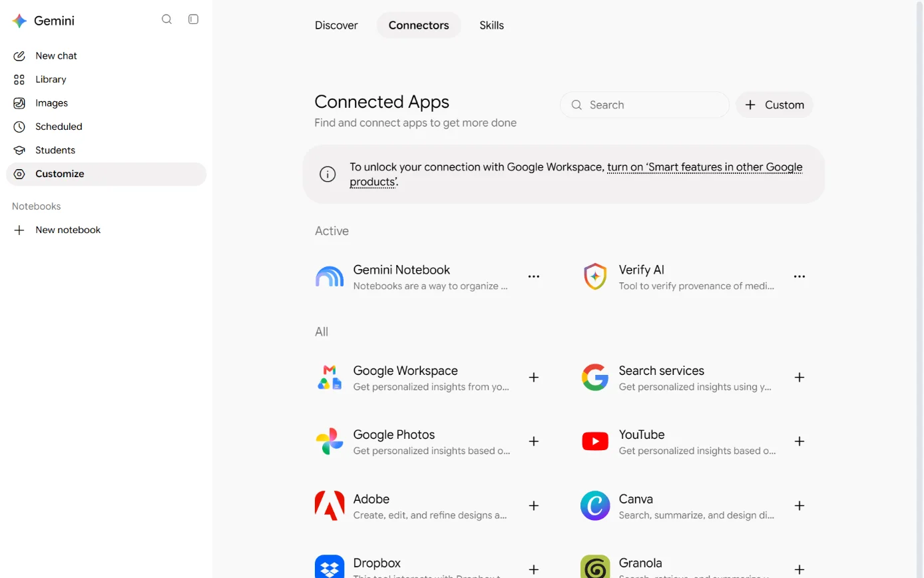Click the Gemini Notebook app icon

click(330, 276)
